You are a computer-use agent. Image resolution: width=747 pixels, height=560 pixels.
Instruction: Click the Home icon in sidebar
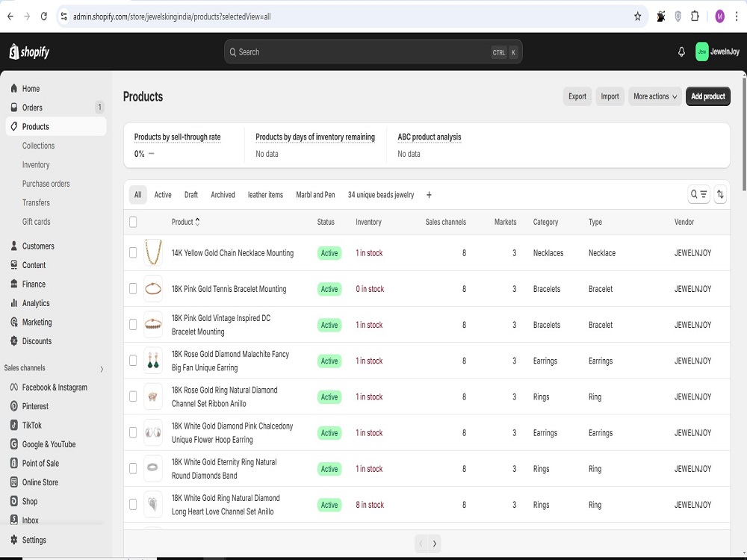click(x=13, y=89)
